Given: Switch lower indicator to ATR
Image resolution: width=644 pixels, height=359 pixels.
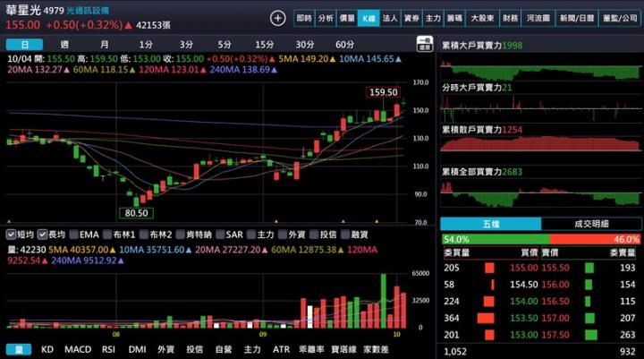Looking at the screenshot, I should (282, 349).
